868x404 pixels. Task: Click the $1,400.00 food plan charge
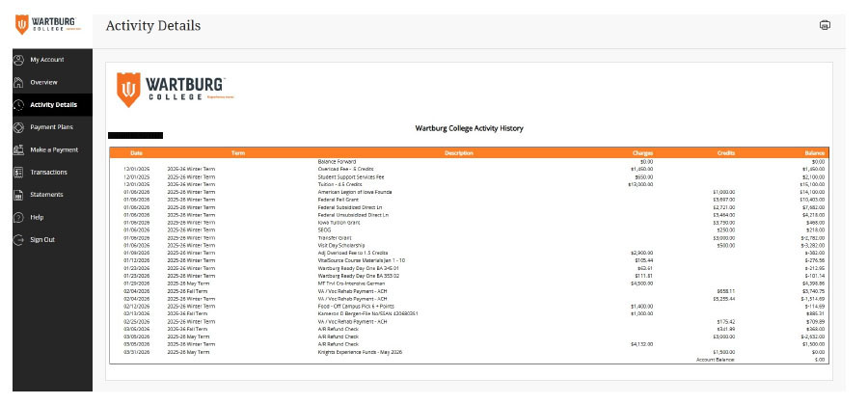coord(641,306)
